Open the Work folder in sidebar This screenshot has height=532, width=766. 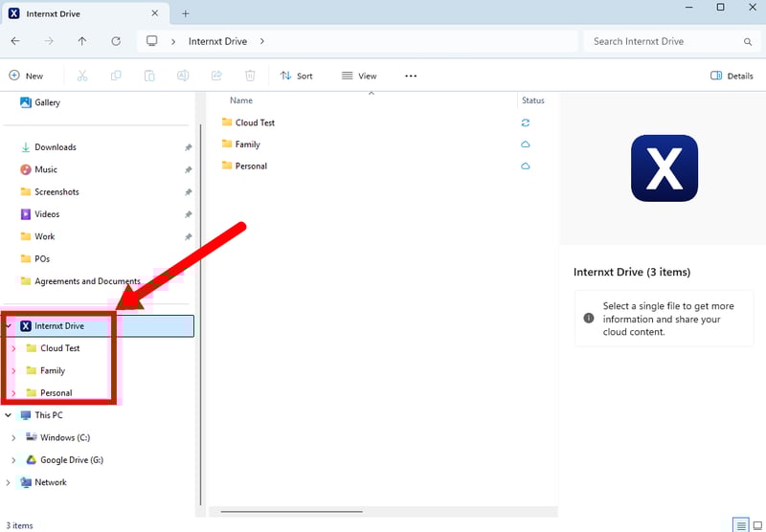pos(37,236)
